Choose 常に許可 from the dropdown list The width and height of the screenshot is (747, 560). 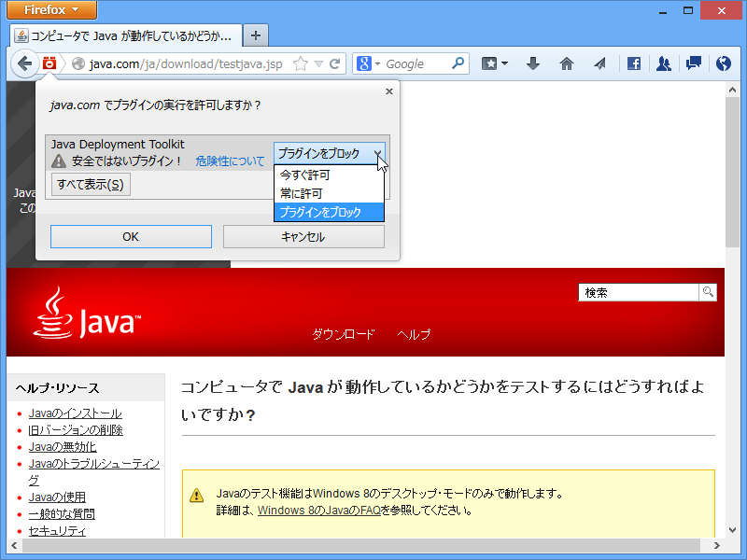(x=330, y=193)
